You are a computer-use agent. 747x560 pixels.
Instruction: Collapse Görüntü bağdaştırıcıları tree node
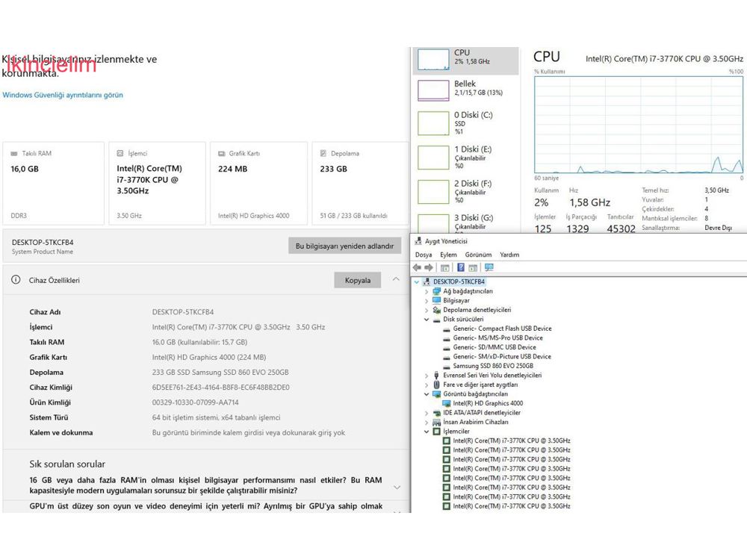click(x=427, y=393)
